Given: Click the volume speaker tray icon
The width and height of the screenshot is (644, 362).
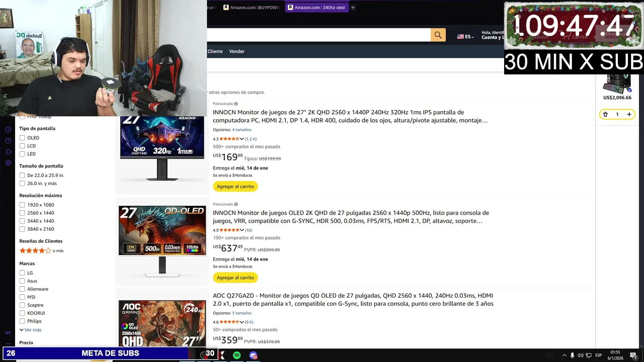Looking at the screenshot, I should pos(580,355).
